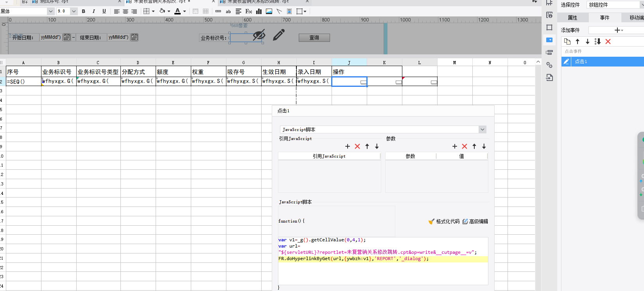
Task: Insert a floating element
Action: [x=300, y=11]
